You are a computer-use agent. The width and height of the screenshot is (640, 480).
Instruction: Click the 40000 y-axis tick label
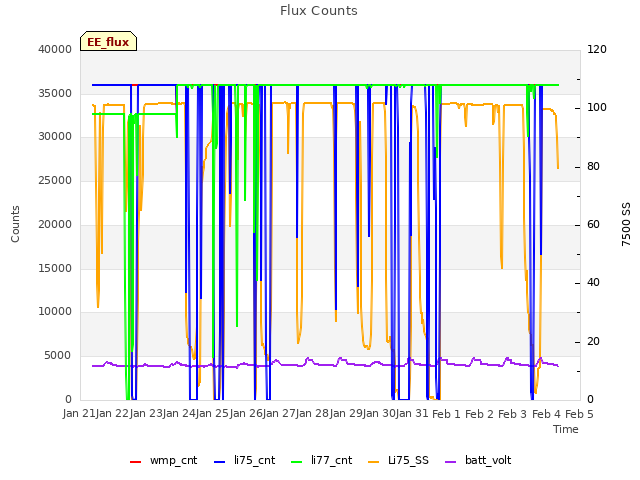(x=55, y=49)
